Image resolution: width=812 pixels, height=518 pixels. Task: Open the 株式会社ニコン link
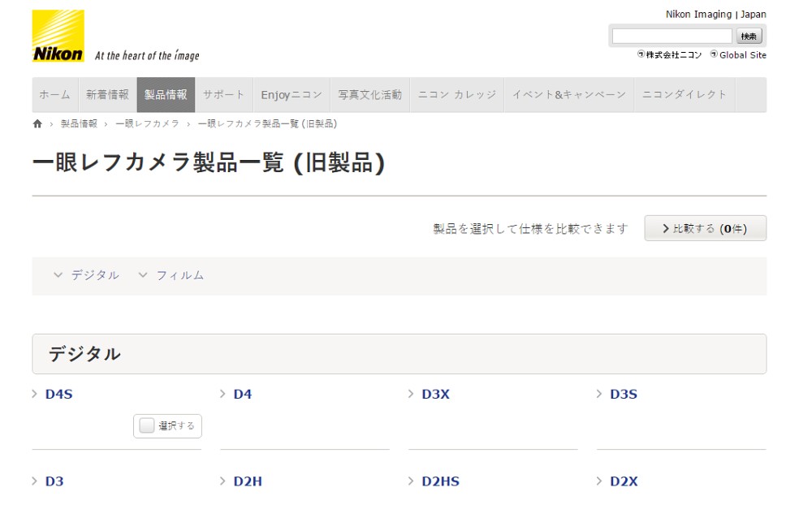674,55
